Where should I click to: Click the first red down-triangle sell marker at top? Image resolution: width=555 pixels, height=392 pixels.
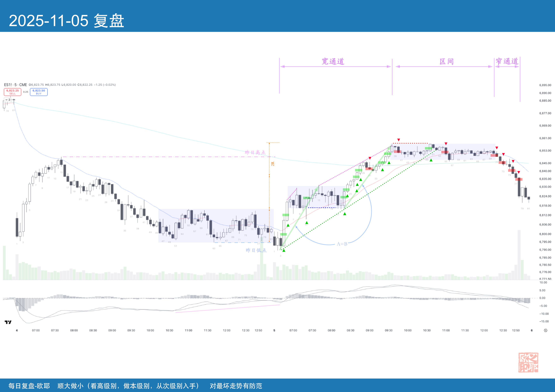click(x=399, y=140)
